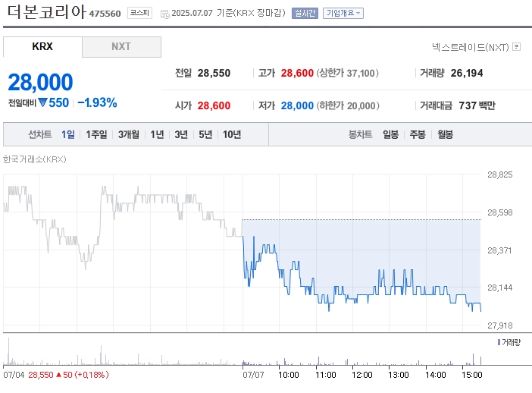Viewport: 532px width, 393px height.
Task: Click the blue down-arrow change icon
Action: [42, 102]
